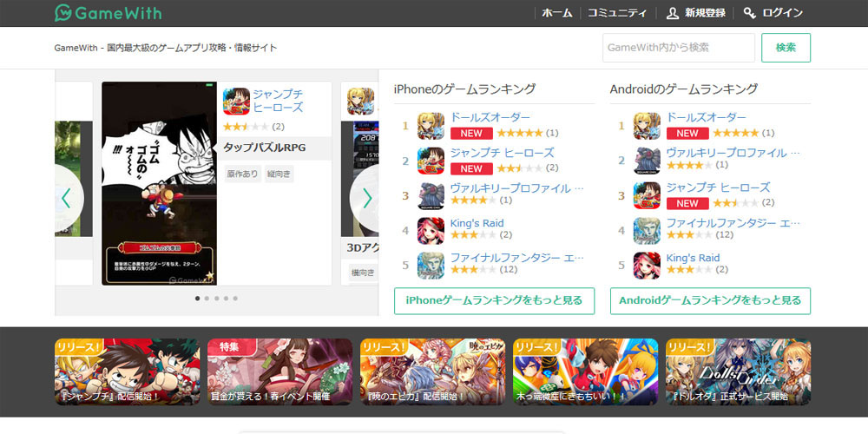
Task: Click King's Raid icon in iPhone ranking
Action: pyautogui.click(x=431, y=231)
